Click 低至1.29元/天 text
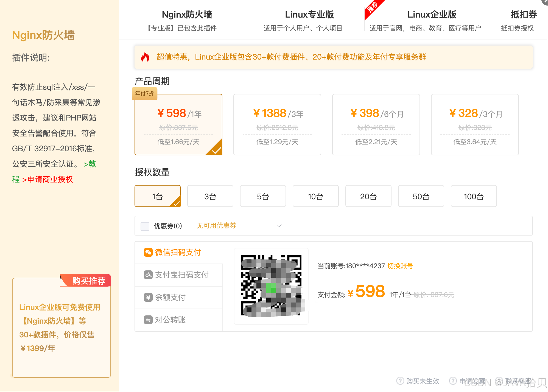 [x=277, y=142]
